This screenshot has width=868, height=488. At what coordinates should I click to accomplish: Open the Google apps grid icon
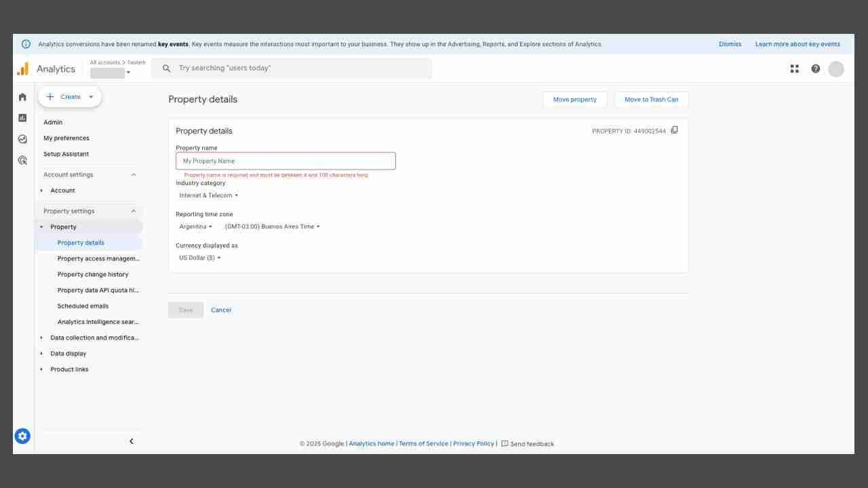(x=794, y=68)
